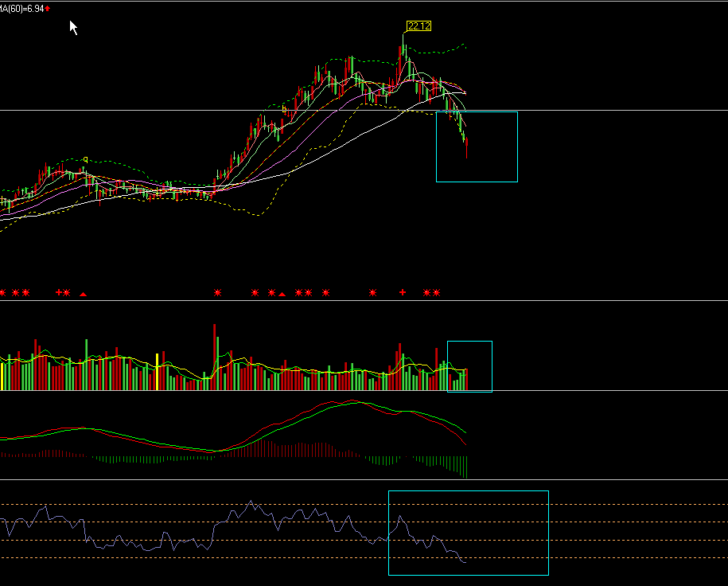Click the MA(60)=6.94 indicator label
The height and width of the screenshot is (586, 728).
pyautogui.click(x=21, y=9)
